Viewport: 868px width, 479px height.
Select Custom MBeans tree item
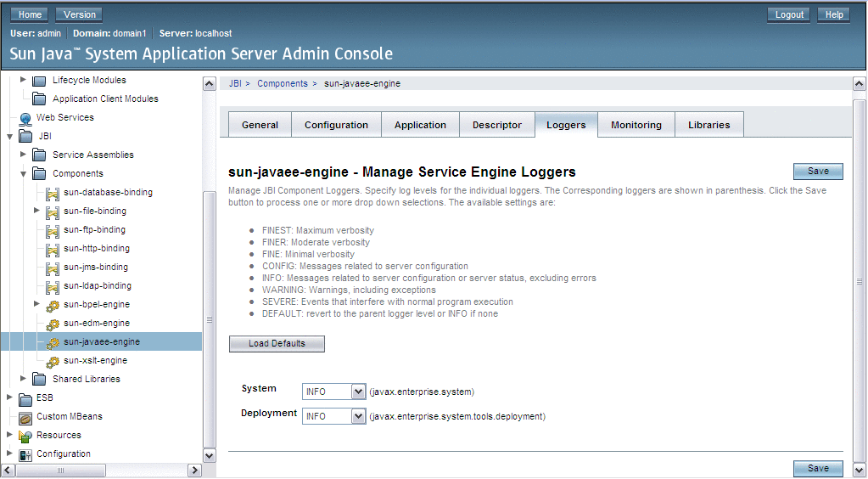click(x=70, y=416)
